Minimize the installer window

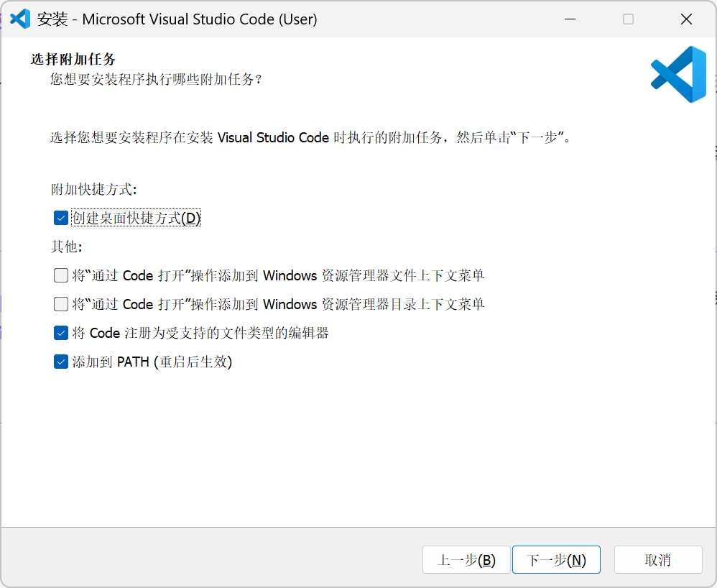pyautogui.click(x=570, y=19)
